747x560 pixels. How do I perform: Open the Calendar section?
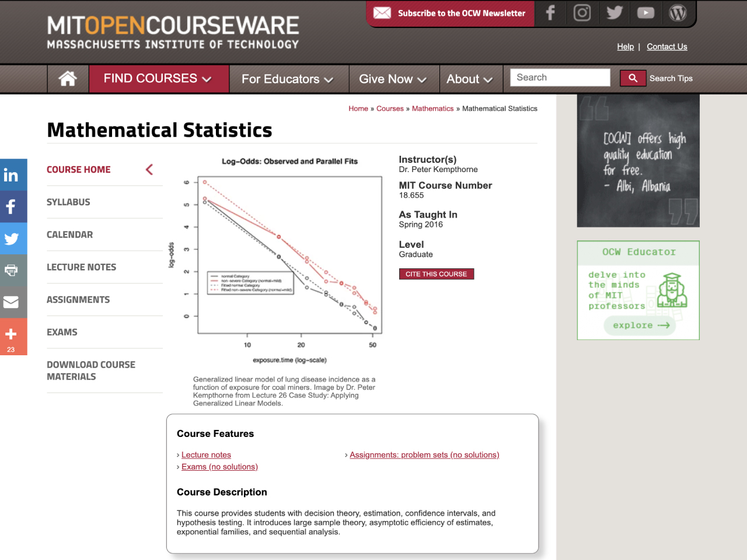click(69, 235)
